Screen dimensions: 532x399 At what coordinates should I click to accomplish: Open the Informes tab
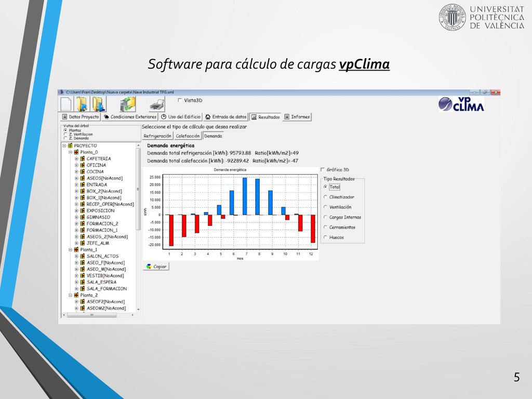click(x=297, y=117)
